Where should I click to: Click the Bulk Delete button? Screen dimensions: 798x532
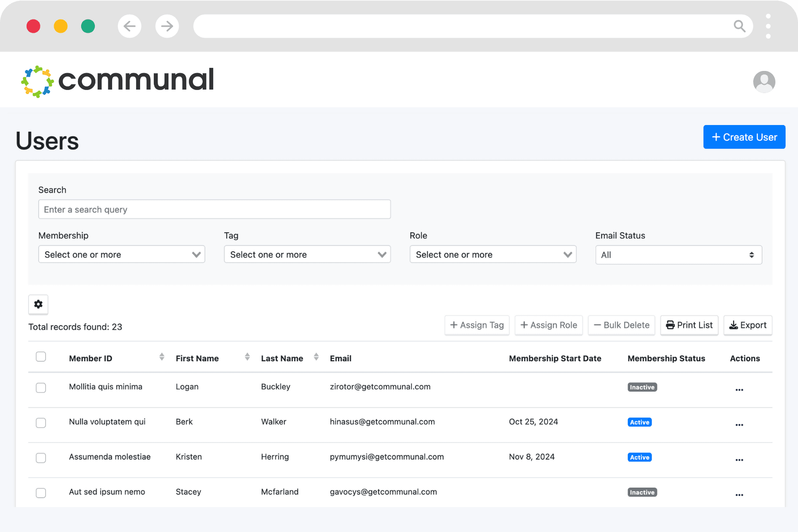point(621,325)
